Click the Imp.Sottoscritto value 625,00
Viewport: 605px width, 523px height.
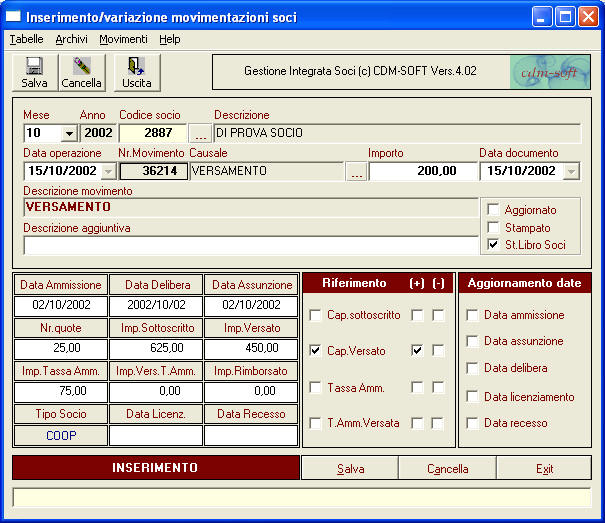click(x=156, y=349)
